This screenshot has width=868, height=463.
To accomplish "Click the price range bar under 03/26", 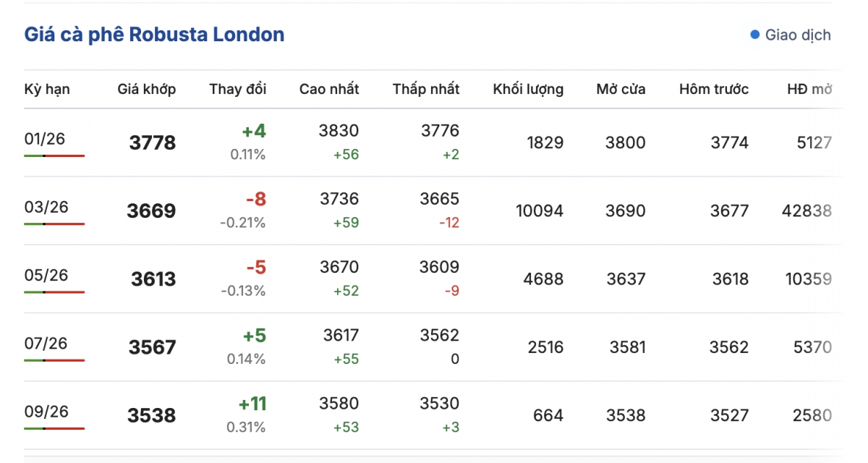I will (x=54, y=224).
